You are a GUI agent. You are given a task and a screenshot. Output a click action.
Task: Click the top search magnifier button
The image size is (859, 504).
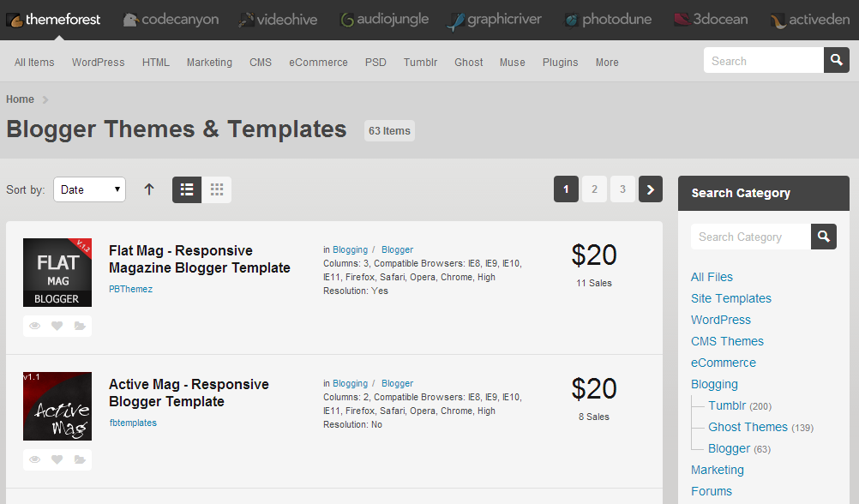pos(836,60)
